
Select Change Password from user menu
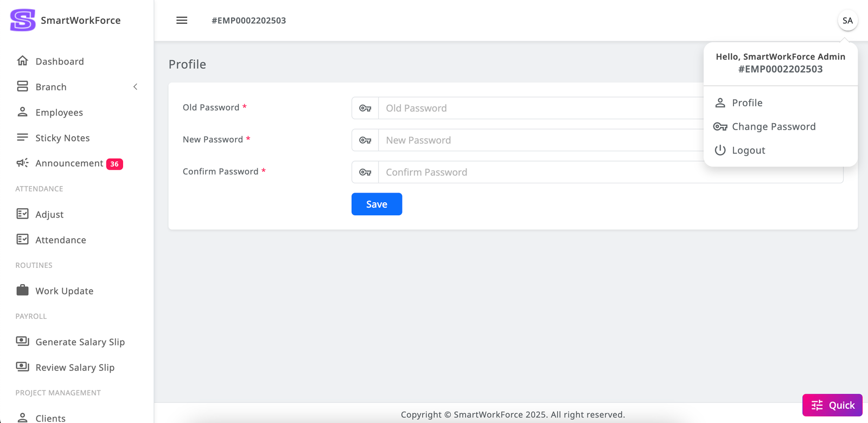coord(773,126)
